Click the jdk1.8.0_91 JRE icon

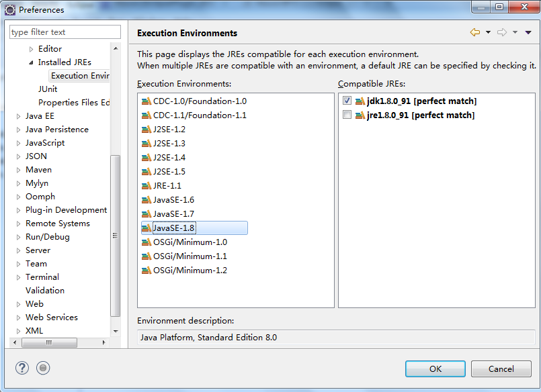360,101
